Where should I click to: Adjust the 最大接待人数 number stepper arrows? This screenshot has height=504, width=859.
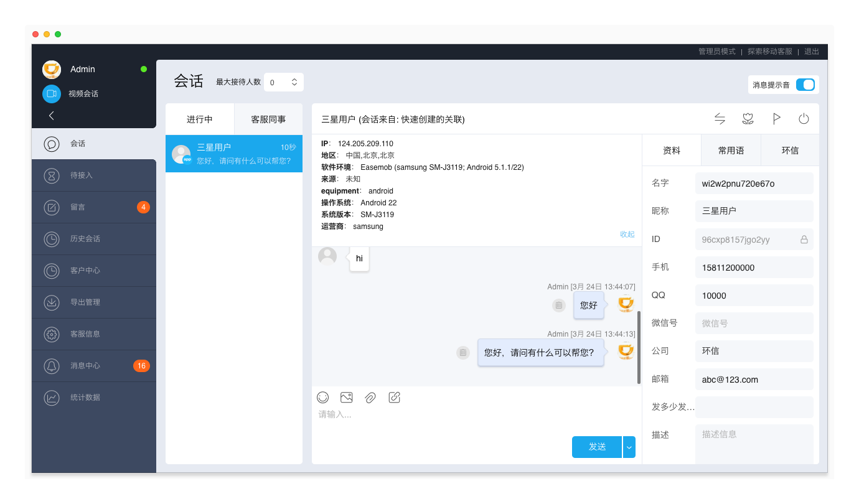point(294,82)
